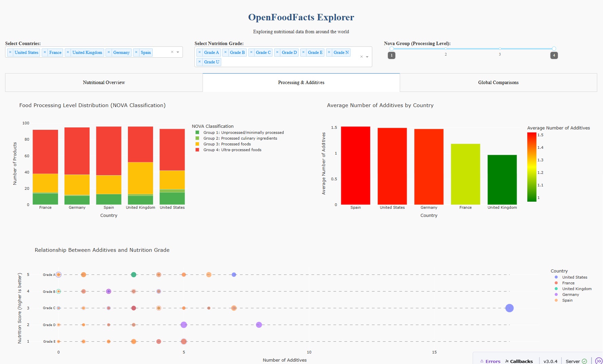Click Germany stacked bar red segment
Screen dimensions: 603x364
(x=77, y=151)
